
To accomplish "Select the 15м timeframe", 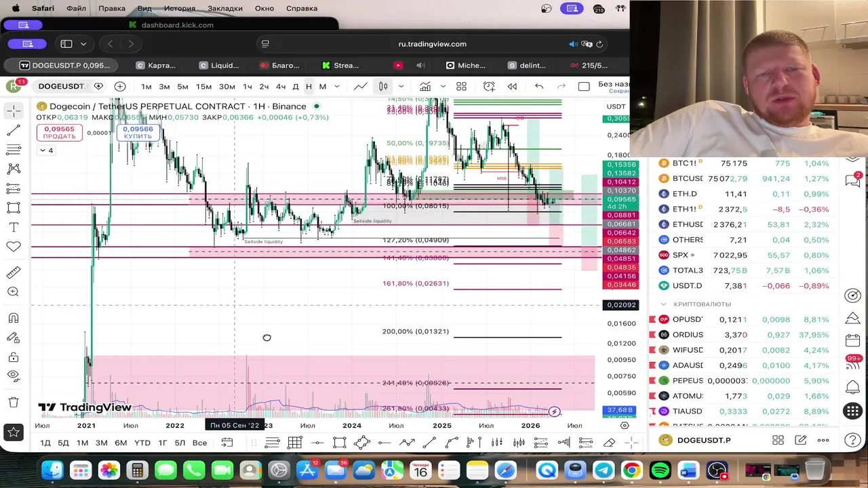I will (203, 86).
